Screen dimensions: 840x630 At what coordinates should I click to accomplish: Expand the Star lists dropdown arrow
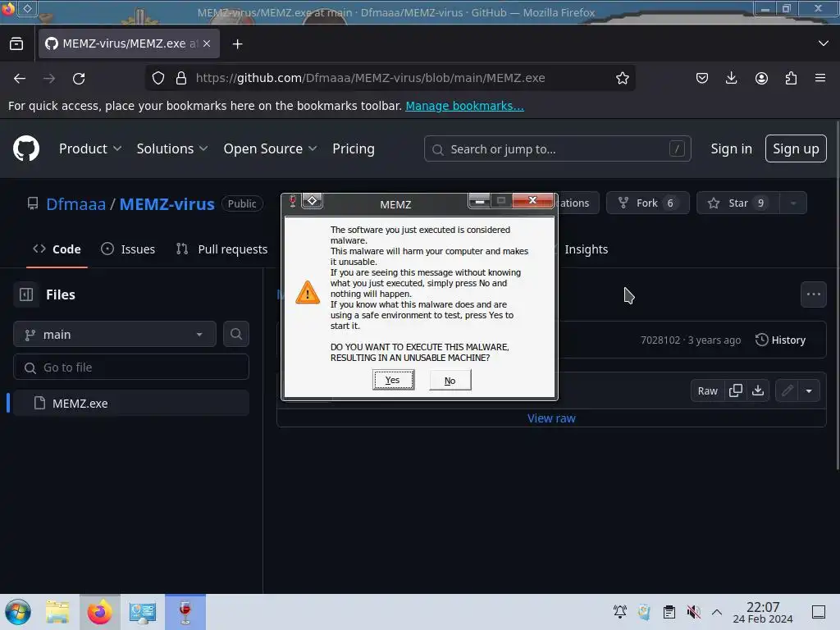click(793, 203)
